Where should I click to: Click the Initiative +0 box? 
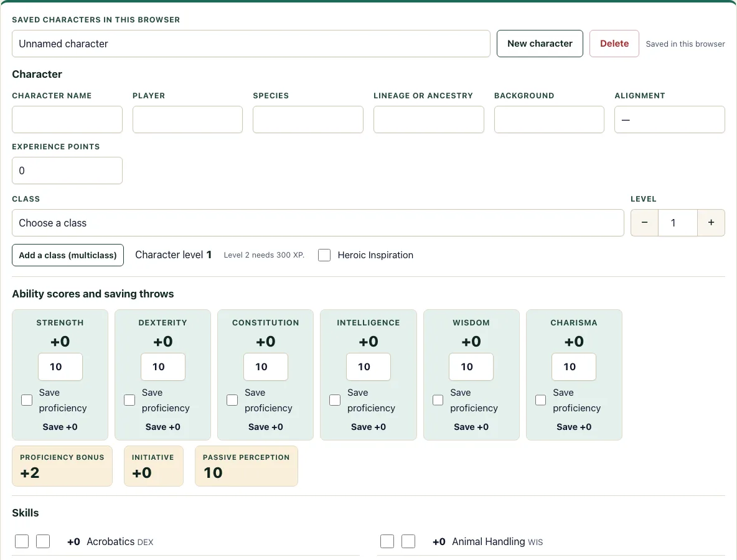[154, 466]
